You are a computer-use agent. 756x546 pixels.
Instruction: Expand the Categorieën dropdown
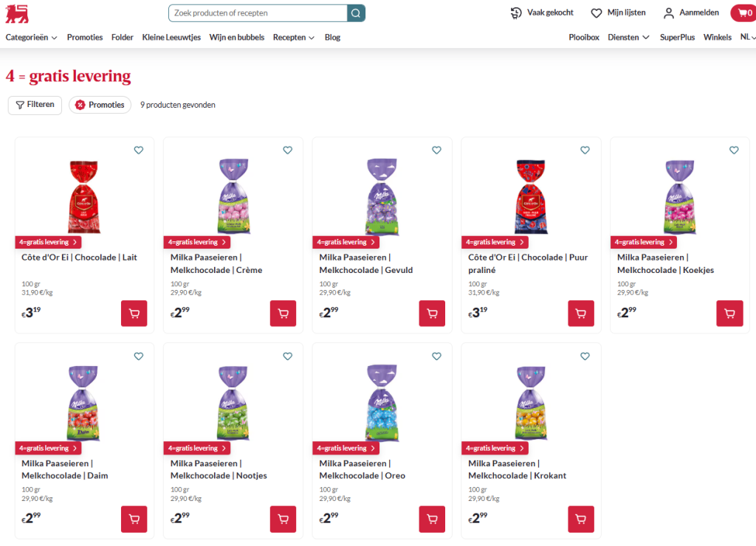31,37
